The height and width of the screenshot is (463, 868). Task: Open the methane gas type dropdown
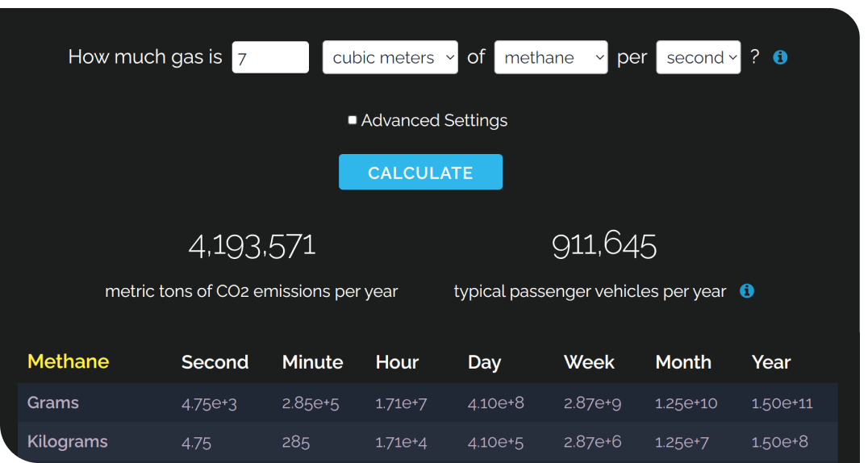(x=550, y=58)
